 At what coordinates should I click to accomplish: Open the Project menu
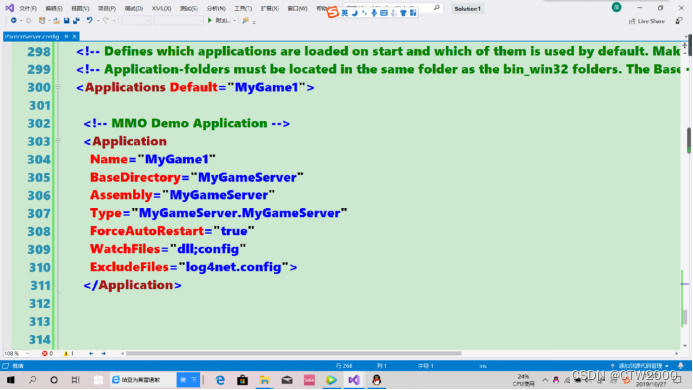[x=107, y=8]
